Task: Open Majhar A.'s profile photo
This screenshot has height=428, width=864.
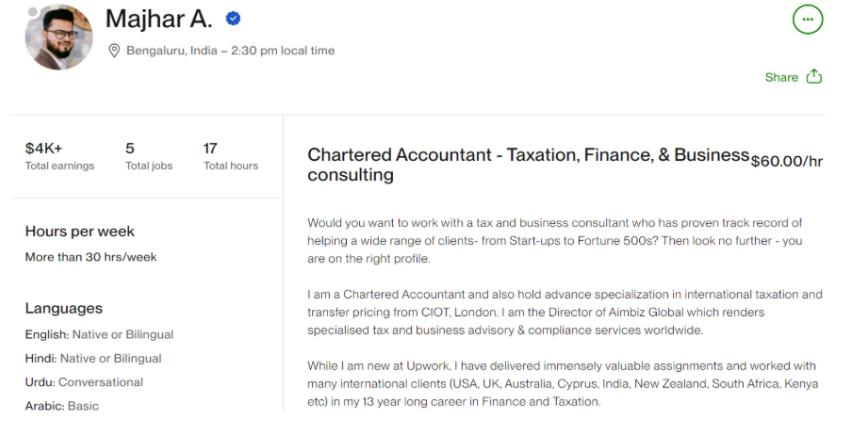Action: (59, 36)
